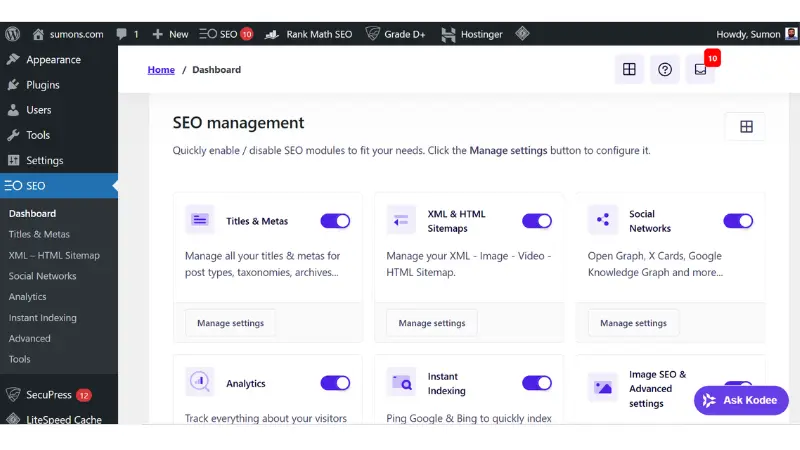The image size is (800, 450).
Task: Toggle the Titles & Metas switch
Action: (335, 221)
